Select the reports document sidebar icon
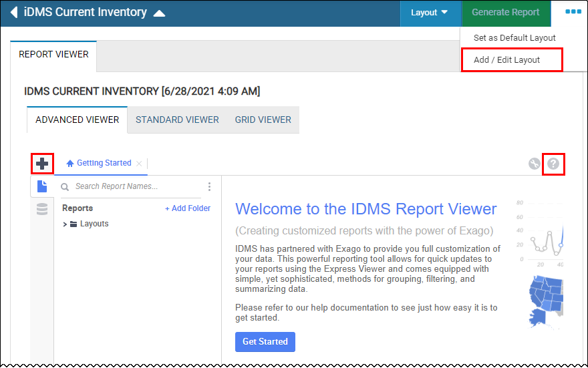588x368 pixels. tap(42, 186)
